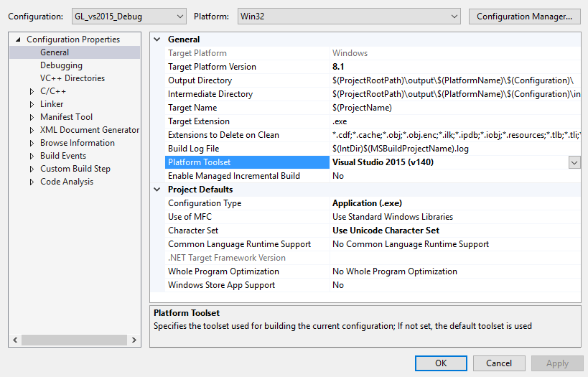Select the Character Set property
Viewport: 588px width, 377px height.
coord(193,231)
